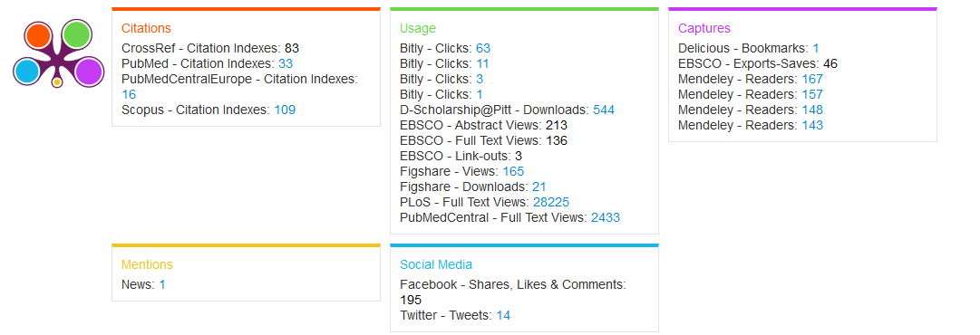Open Delicious bookmarks count 1

click(816, 48)
